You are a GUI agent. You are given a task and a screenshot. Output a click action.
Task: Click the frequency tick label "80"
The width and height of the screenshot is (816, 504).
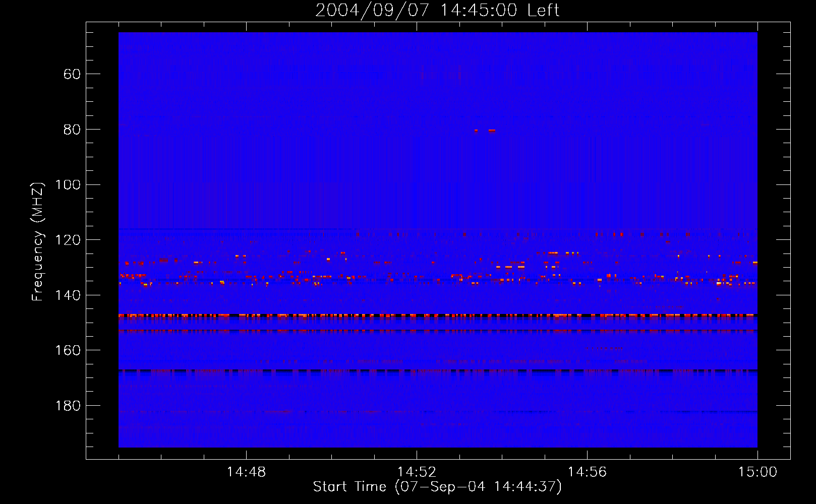coord(72,130)
